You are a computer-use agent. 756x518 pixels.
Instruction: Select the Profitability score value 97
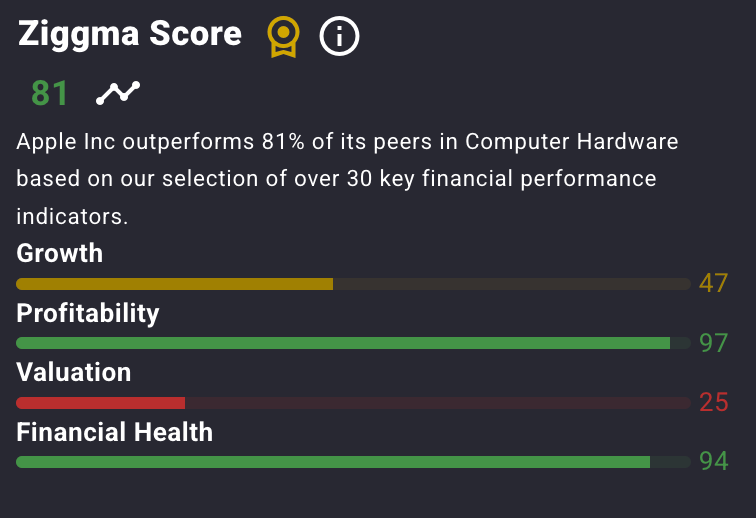714,343
